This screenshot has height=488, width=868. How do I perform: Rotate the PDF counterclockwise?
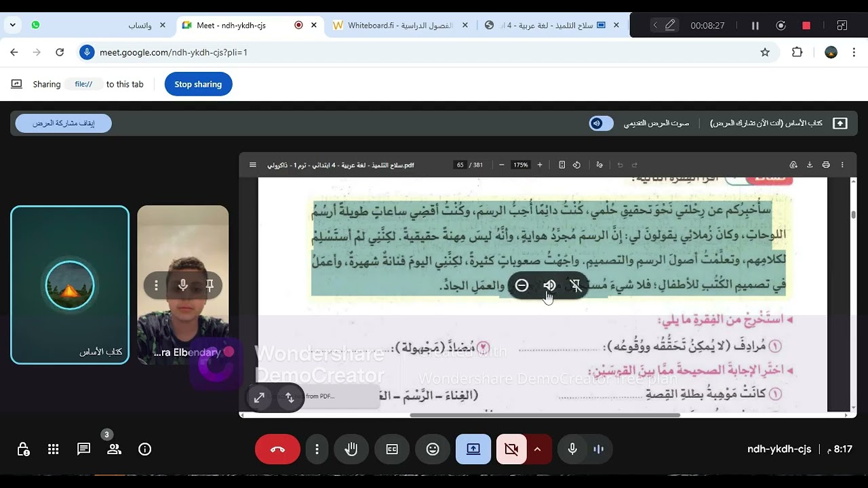pyautogui.click(x=576, y=165)
